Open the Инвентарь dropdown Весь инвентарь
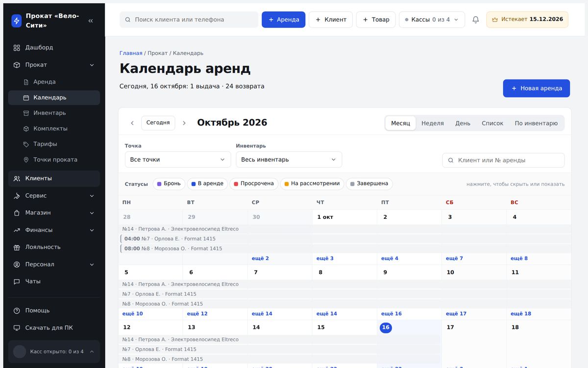This screenshot has width=588, height=368. pyautogui.click(x=289, y=159)
